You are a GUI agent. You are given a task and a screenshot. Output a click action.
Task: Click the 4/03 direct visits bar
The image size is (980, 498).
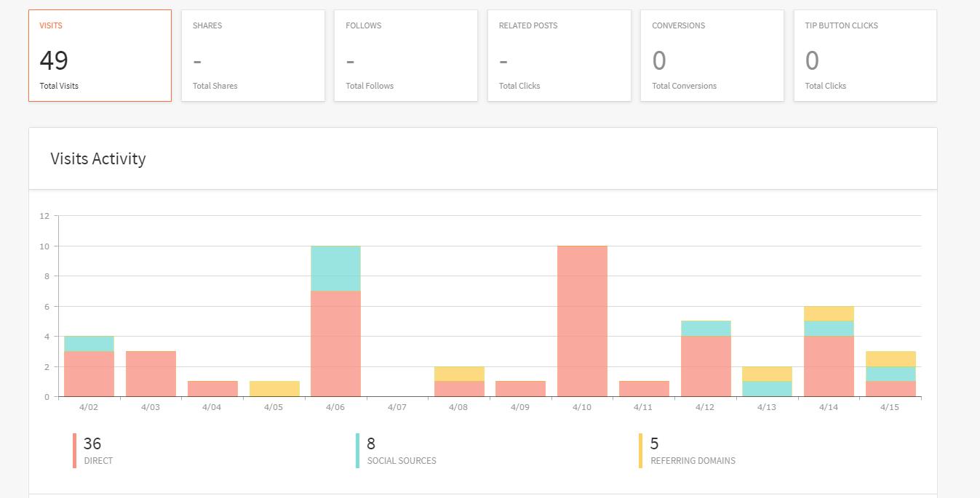pyautogui.click(x=151, y=374)
